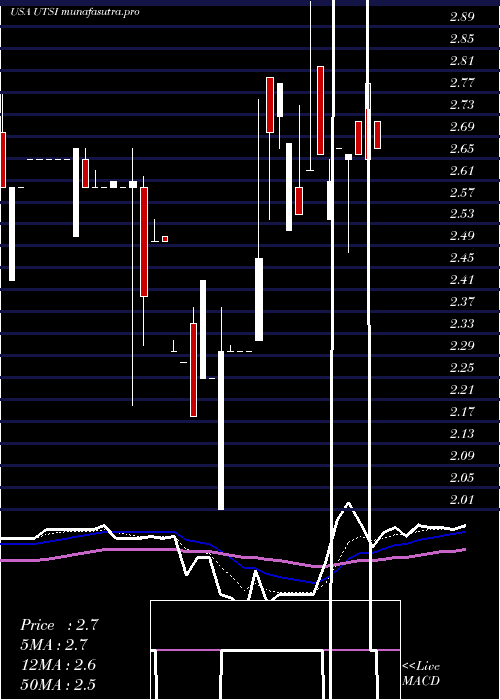Click the 2.81 price axis label
Viewport: 500px width, 700px height.
tap(462, 61)
